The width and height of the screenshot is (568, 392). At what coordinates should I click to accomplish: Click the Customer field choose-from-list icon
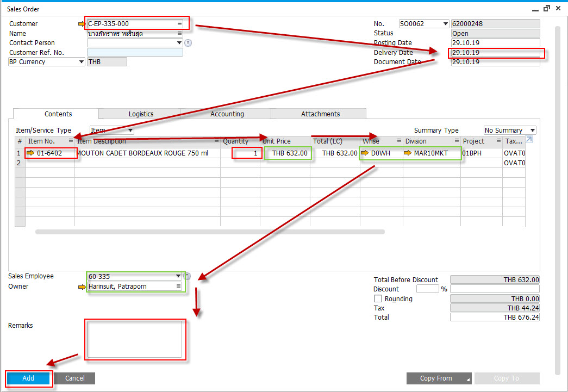[x=179, y=23]
